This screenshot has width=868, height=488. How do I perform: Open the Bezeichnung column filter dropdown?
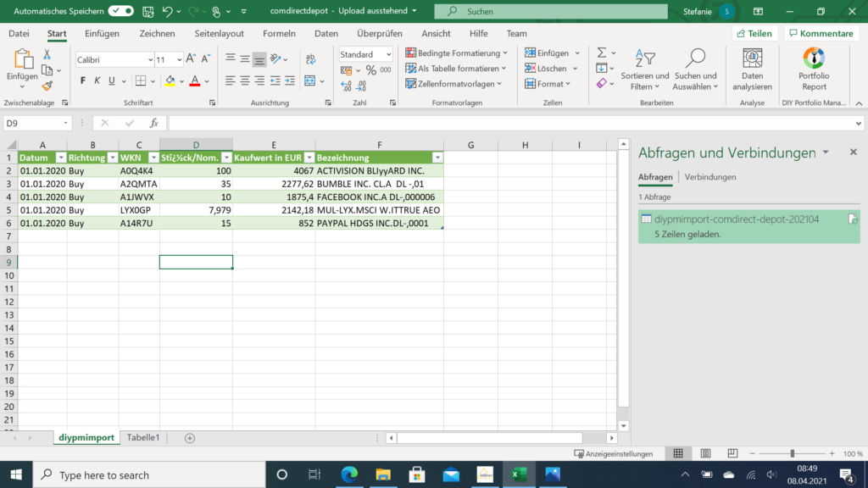(437, 158)
